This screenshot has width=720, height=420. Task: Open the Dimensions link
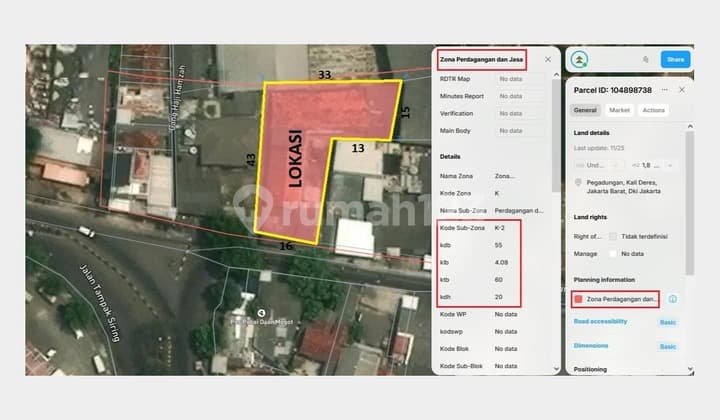click(591, 346)
